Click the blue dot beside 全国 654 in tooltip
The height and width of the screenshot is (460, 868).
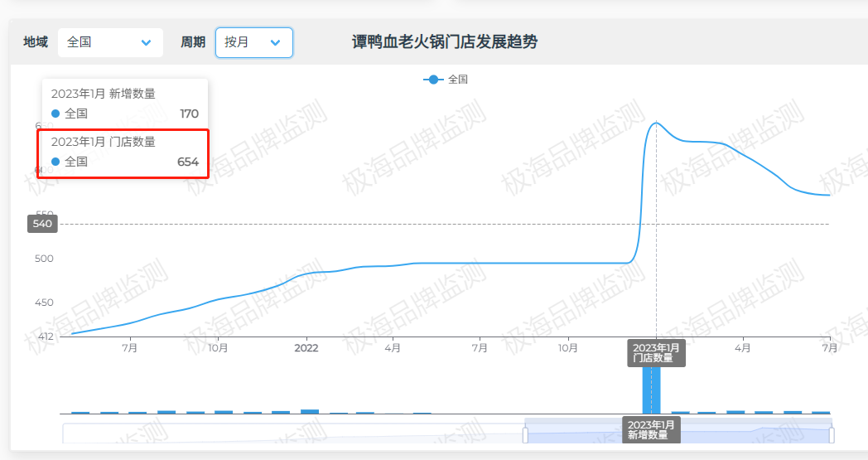[x=55, y=162]
